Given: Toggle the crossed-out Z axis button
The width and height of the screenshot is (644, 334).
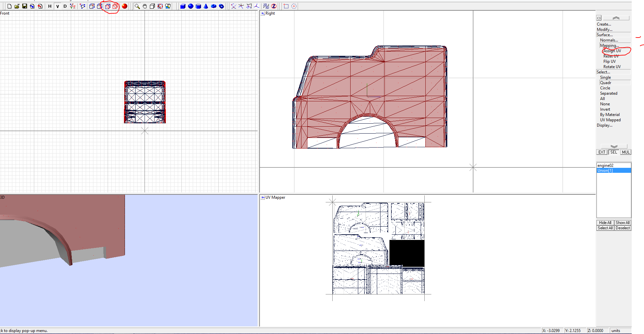Looking at the screenshot, I should click(x=274, y=6).
